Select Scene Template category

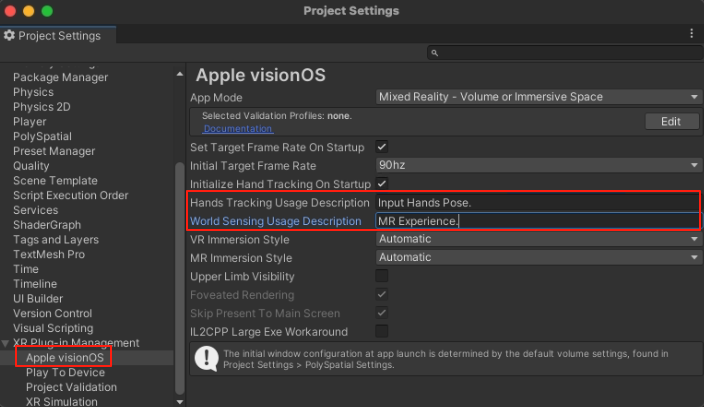(55, 181)
